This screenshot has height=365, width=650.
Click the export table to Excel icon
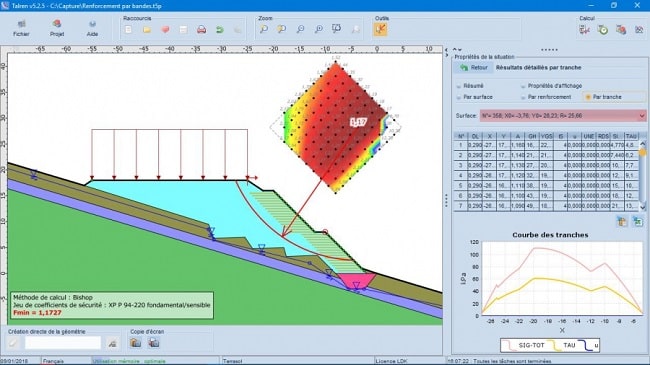[x=637, y=221]
